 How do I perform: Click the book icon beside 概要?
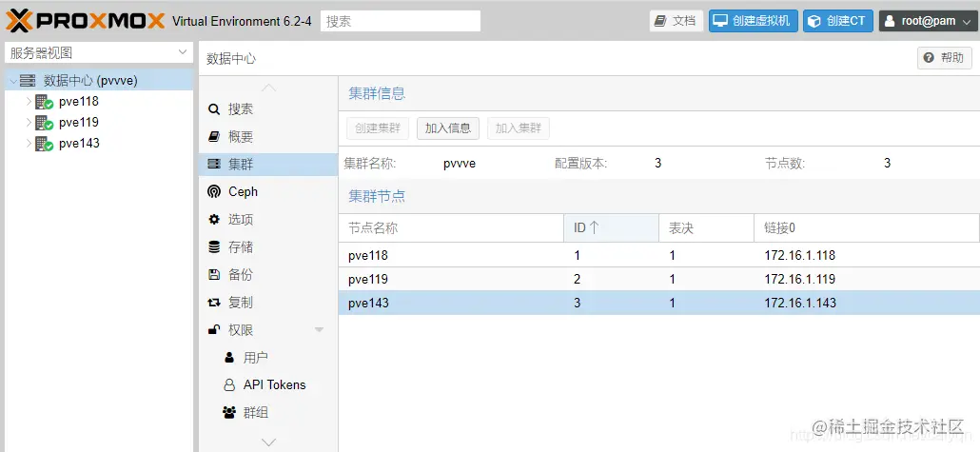[214, 137]
